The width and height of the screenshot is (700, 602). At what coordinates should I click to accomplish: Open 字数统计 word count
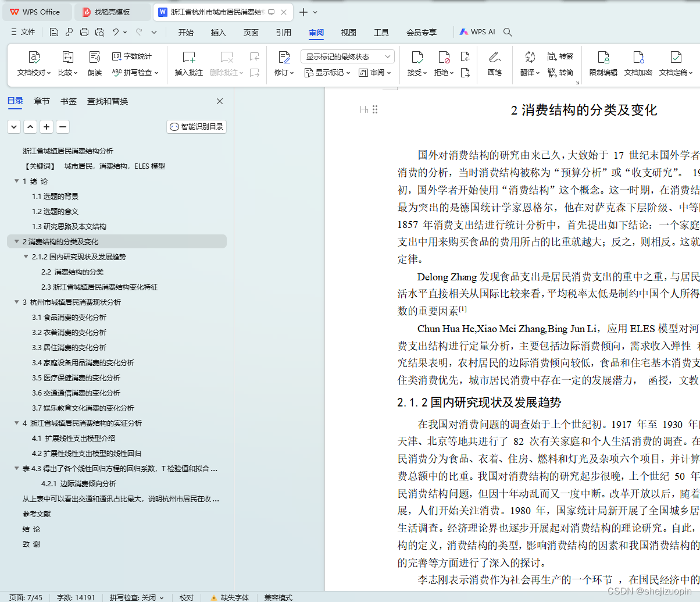click(132, 56)
